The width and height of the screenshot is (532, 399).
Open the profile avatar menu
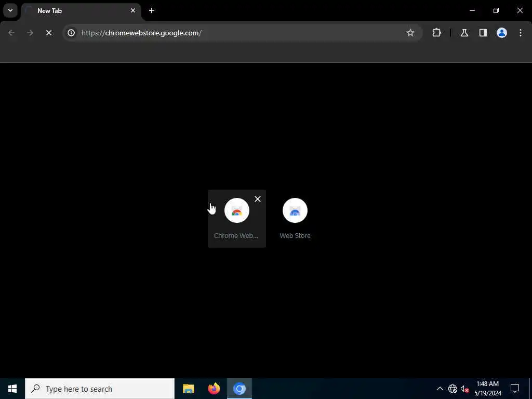(502, 33)
